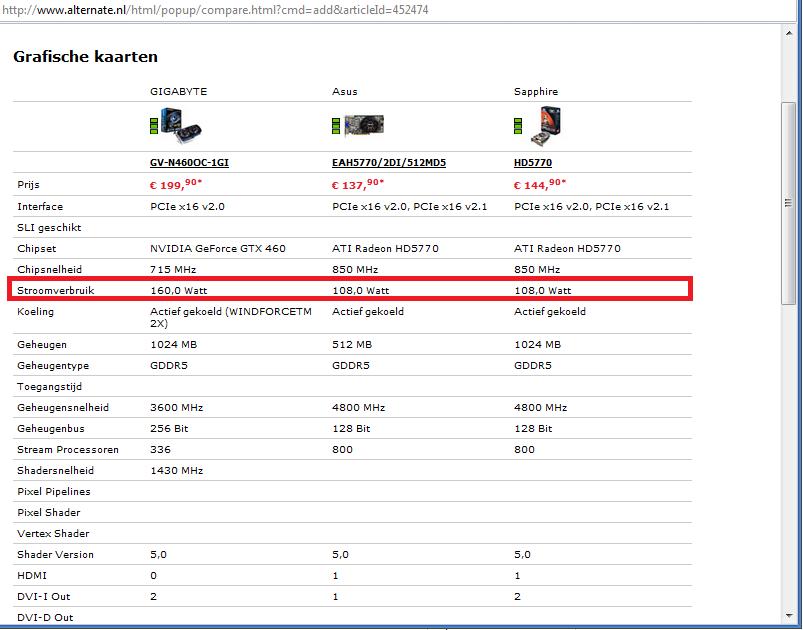Click the Stream Processoren row label
The height and width of the screenshot is (630, 803).
coord(68,450)
